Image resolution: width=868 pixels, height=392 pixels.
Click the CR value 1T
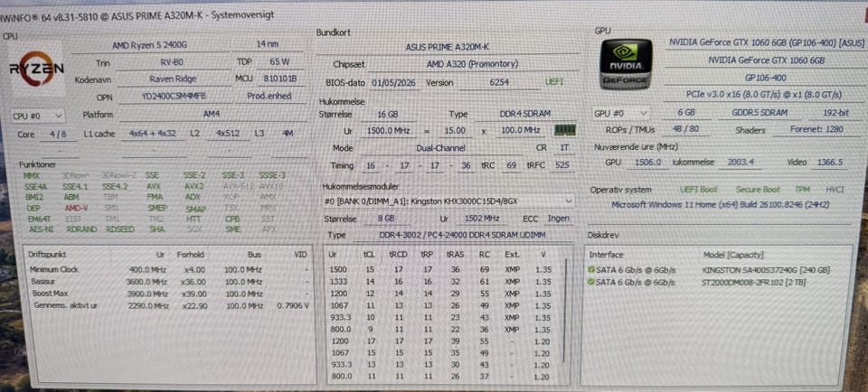(x=564, y=148)
